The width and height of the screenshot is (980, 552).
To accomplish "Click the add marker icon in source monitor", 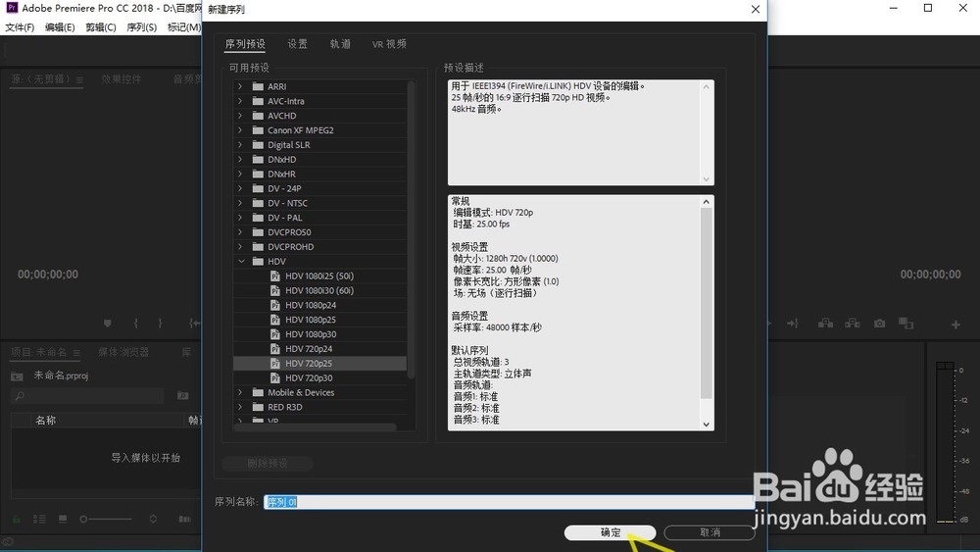I will 108,324.
